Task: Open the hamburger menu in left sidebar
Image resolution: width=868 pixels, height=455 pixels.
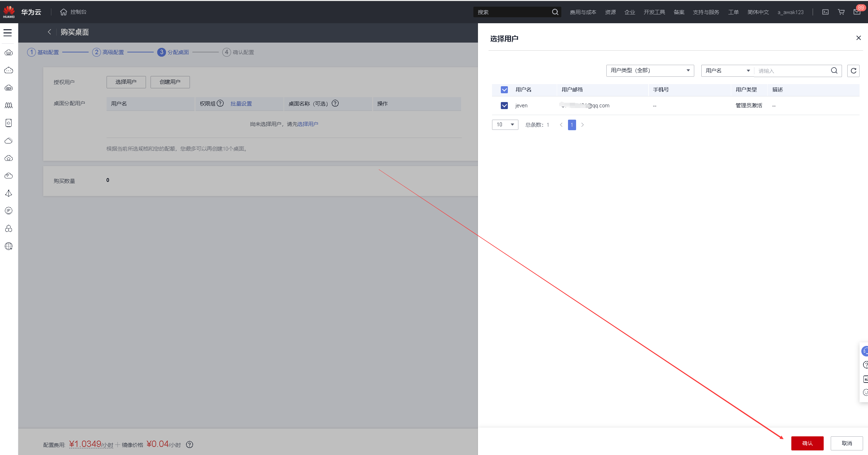Action: 8,33
